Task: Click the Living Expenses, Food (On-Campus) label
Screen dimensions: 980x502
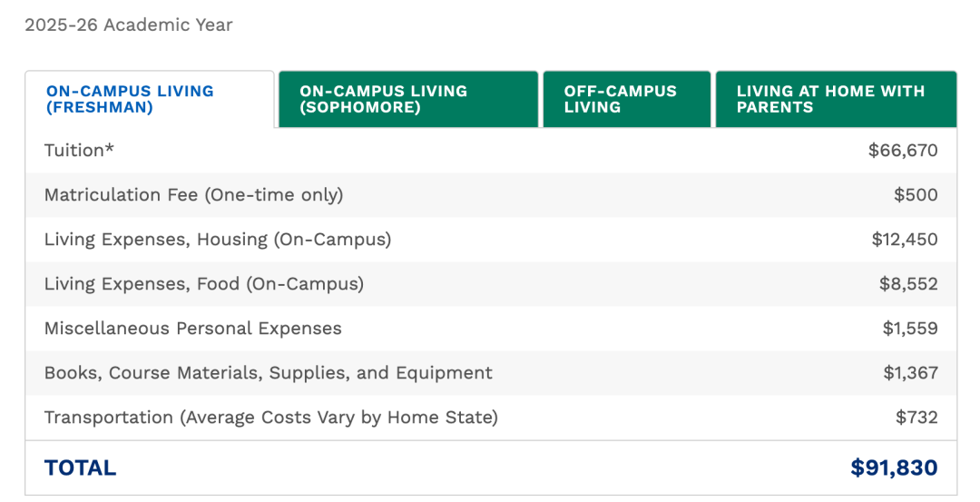Action: (x=204, y=284)
